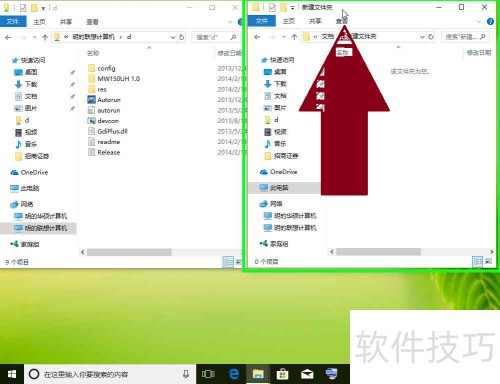Open 主页 tab in left d window

click(x=39, y=22)
